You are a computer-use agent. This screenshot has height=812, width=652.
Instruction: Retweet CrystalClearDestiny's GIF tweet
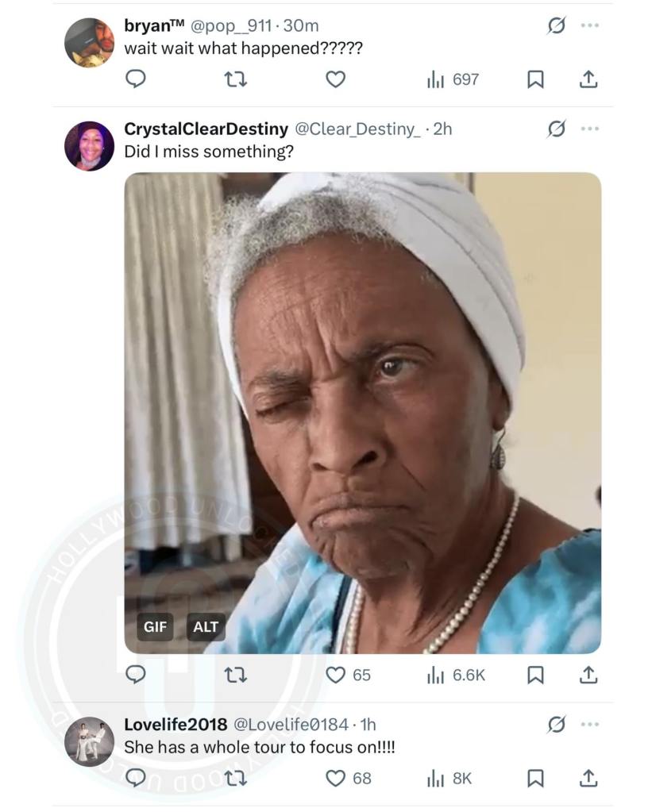[x=236, y=675]
